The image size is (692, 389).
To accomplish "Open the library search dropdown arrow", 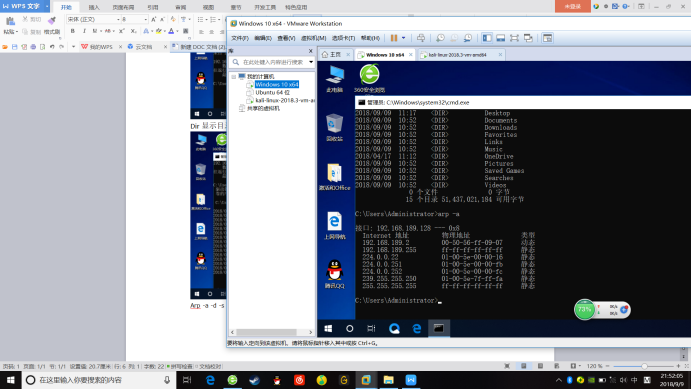I will [x=311, y=62].
